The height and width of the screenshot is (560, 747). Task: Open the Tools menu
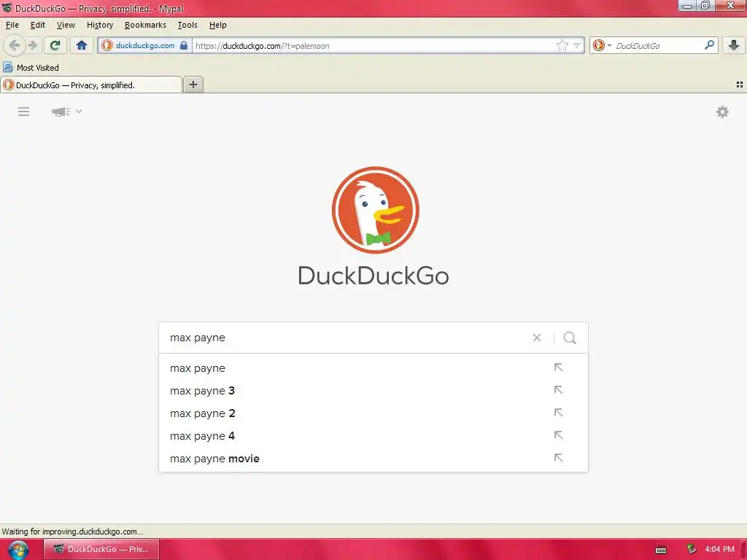click(187, 25)
